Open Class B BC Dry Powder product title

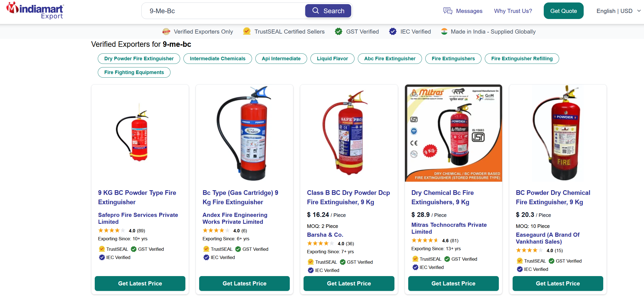(348, 197)
